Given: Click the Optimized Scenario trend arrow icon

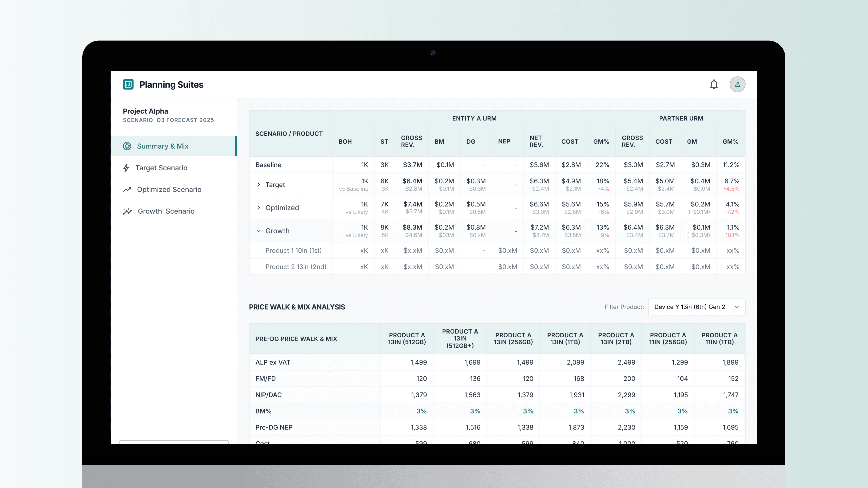Looking at the screenshot, I should [x=127, y=189].
